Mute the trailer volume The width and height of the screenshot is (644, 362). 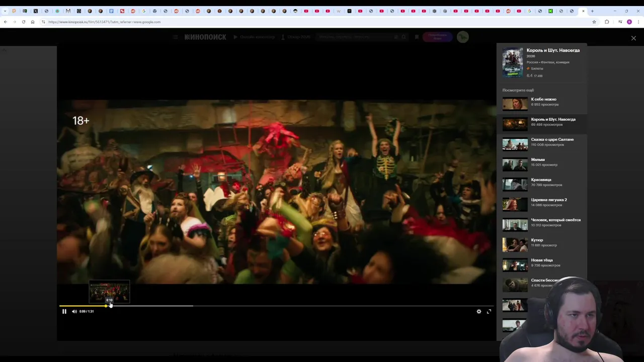(x=74, y=311)
